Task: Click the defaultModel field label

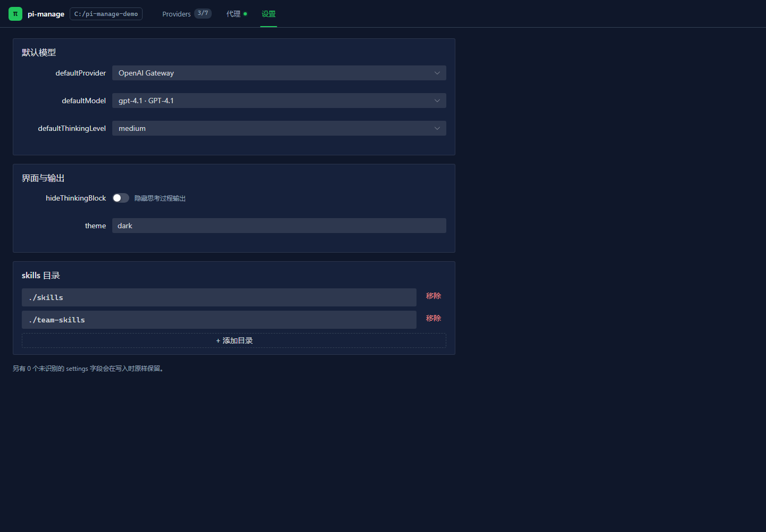Action: click(84, 101)
